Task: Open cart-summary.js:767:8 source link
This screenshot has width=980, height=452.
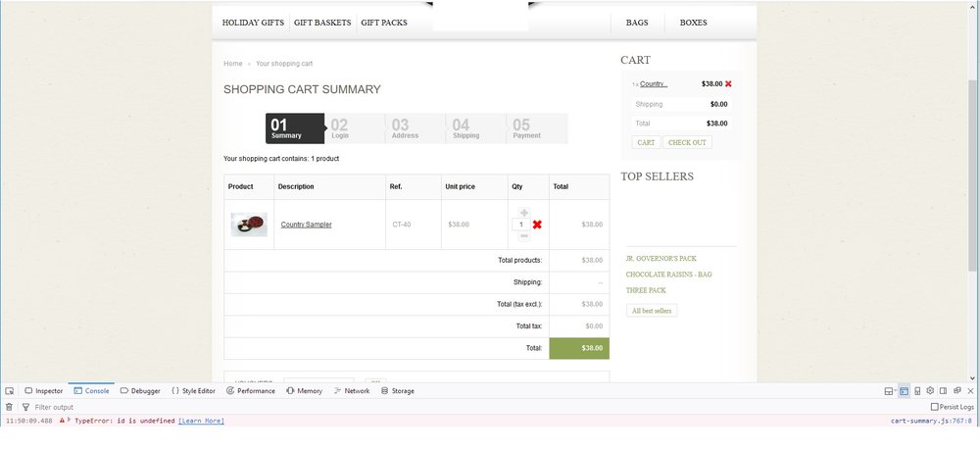Action: 931,421
